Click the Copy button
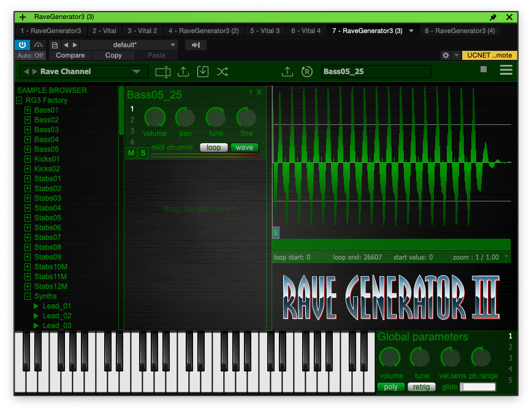532x412 pixels. (113, 55)
